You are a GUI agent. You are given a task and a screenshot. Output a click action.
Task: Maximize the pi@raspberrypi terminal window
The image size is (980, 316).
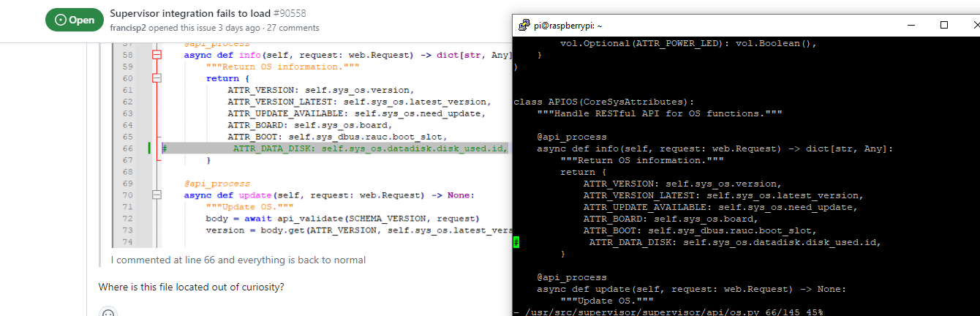(943, 25)
